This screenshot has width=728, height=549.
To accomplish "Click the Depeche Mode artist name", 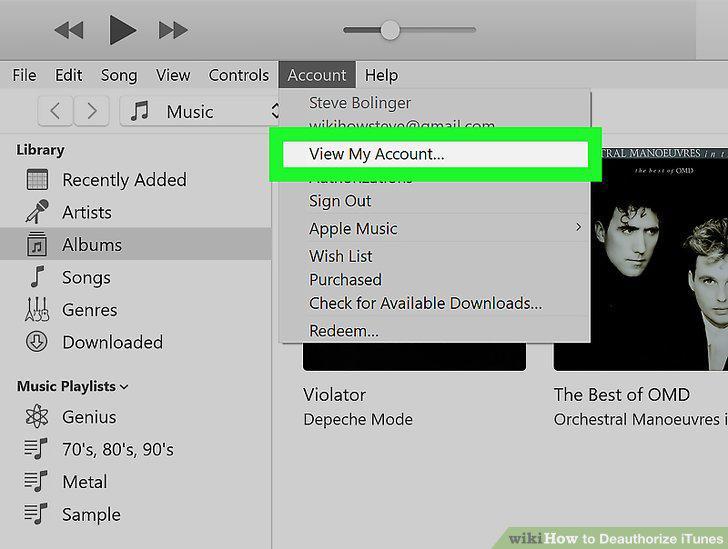I will click(x=358, y=419).
